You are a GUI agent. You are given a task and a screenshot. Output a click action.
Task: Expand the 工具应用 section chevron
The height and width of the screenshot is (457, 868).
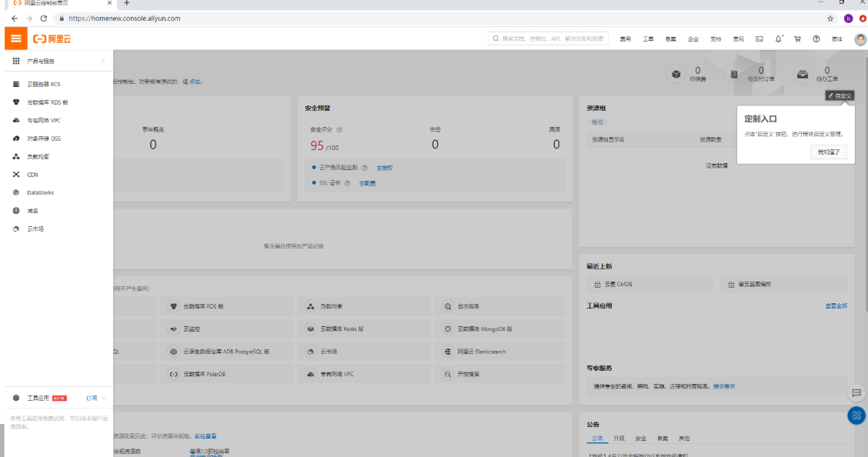[x=104, y=398]
